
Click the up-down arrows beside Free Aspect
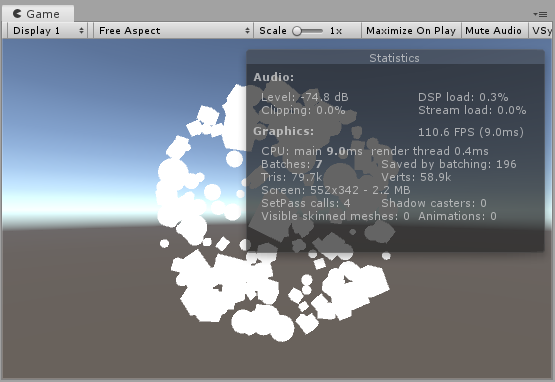(x=247, y=30)
